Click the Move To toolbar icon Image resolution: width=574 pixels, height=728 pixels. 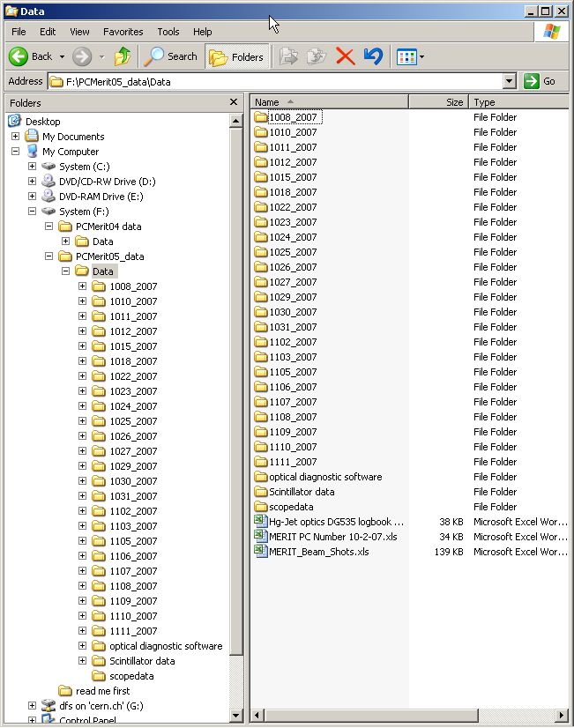click(x=289, y=56)
